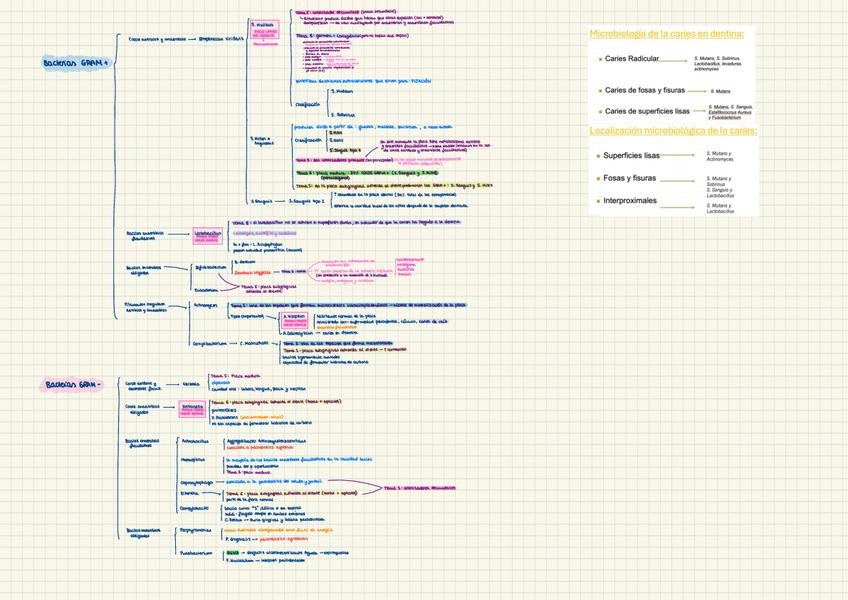
Task: Click the 'Corynebacterium' branch label
Action: point(210,344)
